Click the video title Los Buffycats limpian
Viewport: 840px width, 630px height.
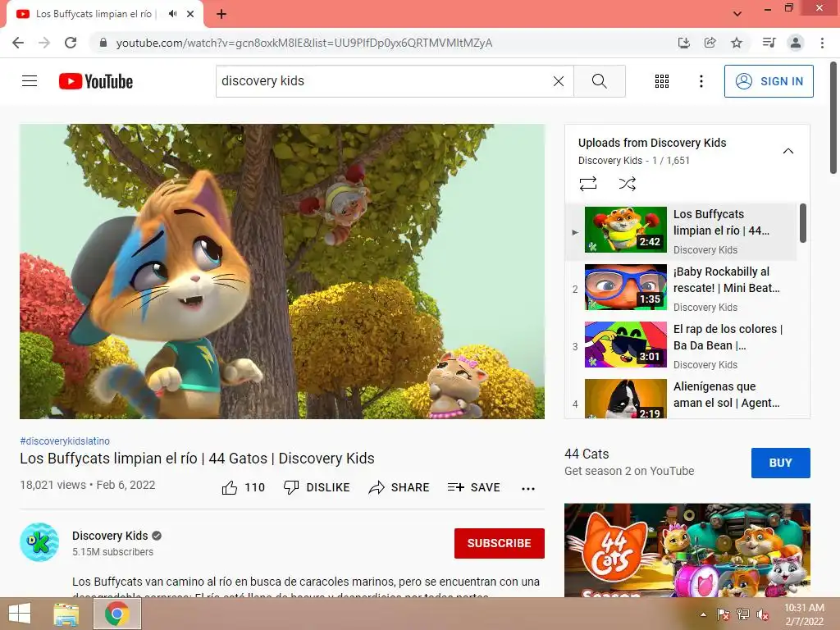pos(197,459)
